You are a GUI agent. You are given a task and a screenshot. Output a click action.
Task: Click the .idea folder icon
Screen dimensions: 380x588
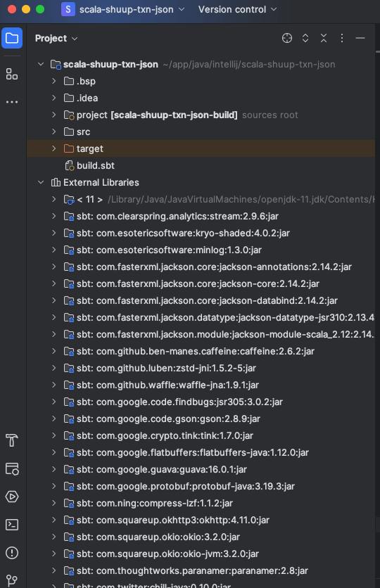pyautogui.click(x=69, y=98)
